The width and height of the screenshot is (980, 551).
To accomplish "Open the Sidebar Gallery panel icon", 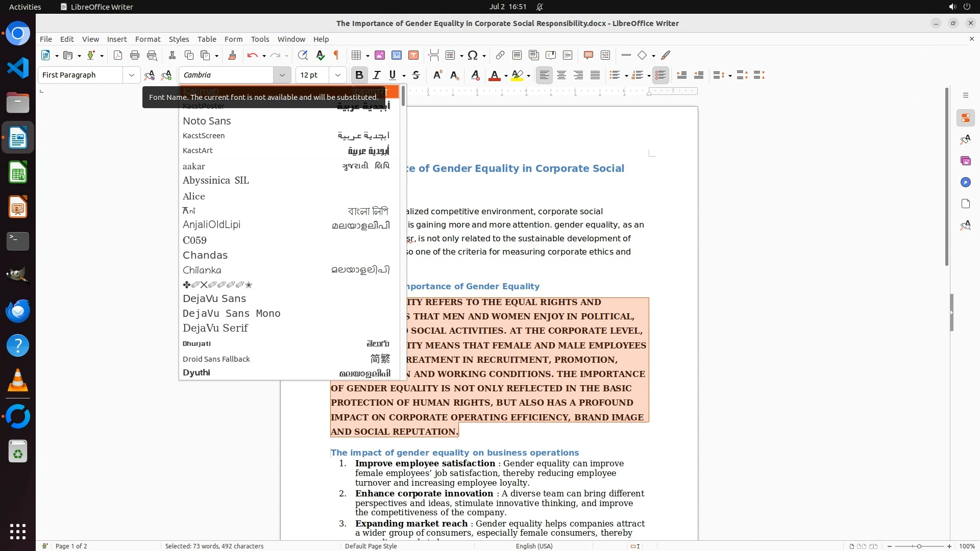I will [965, 161].
